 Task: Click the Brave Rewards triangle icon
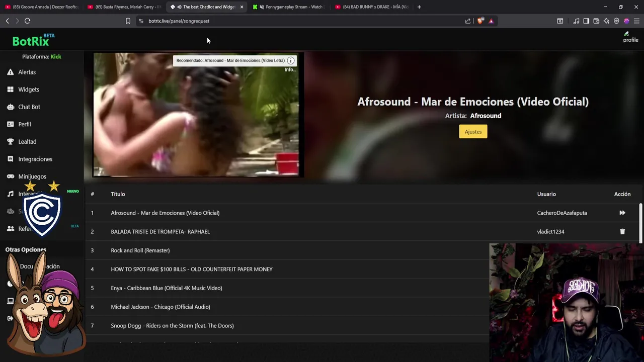[491, 21]
